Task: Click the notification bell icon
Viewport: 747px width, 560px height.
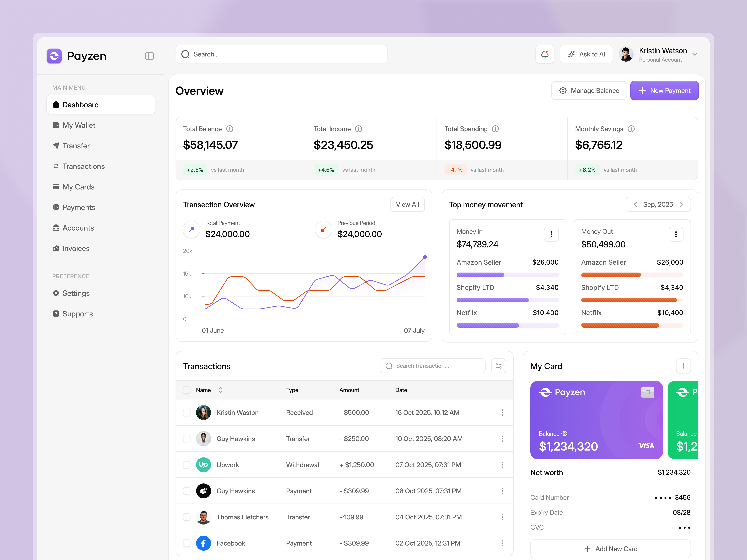Action: tap(545, 54)
